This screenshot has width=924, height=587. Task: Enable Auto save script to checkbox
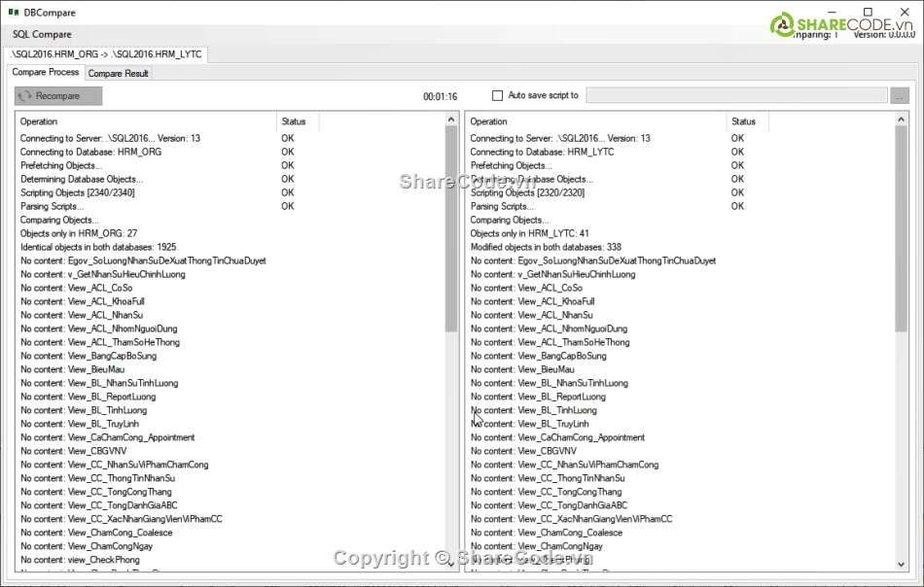(497, 95)
